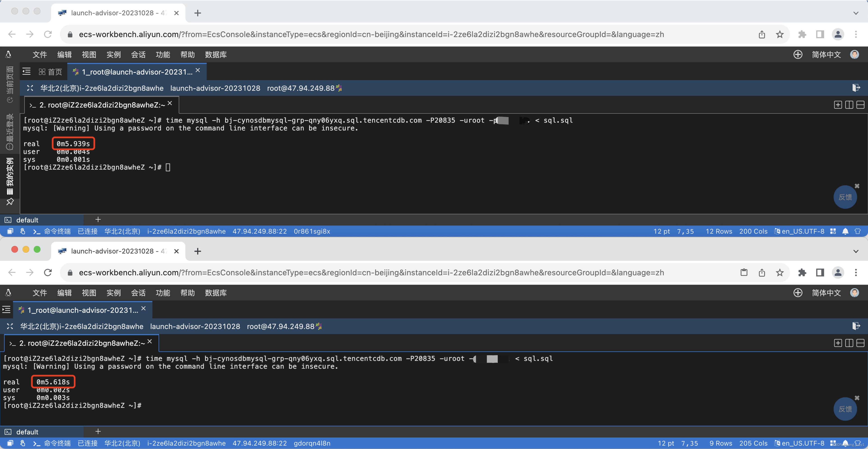Expand tab search chevron in top browser
The width and height of the screenshot is (868, 449).
point(856,13)
